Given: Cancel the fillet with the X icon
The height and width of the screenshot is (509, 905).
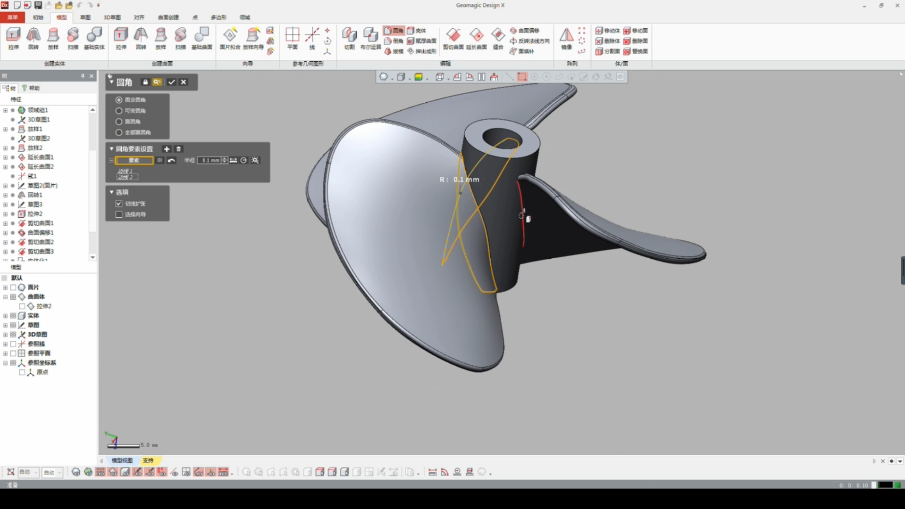Looking at the screenshot, I should pos(184,82).
